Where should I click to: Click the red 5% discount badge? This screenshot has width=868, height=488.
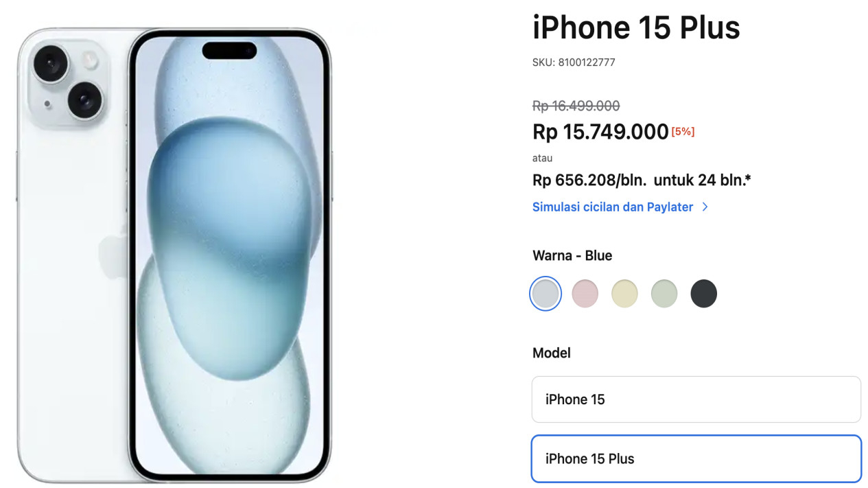(683, 132)
